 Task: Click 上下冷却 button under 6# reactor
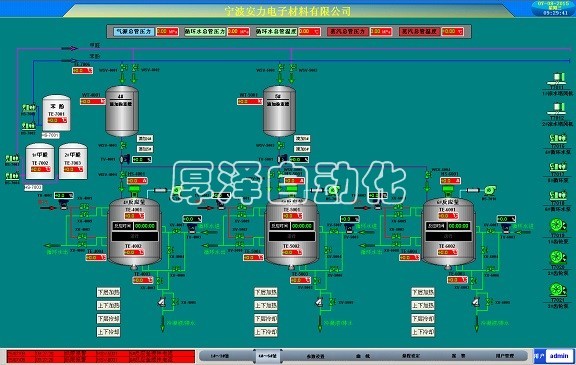pyautogui.click(x=423, y=332)
